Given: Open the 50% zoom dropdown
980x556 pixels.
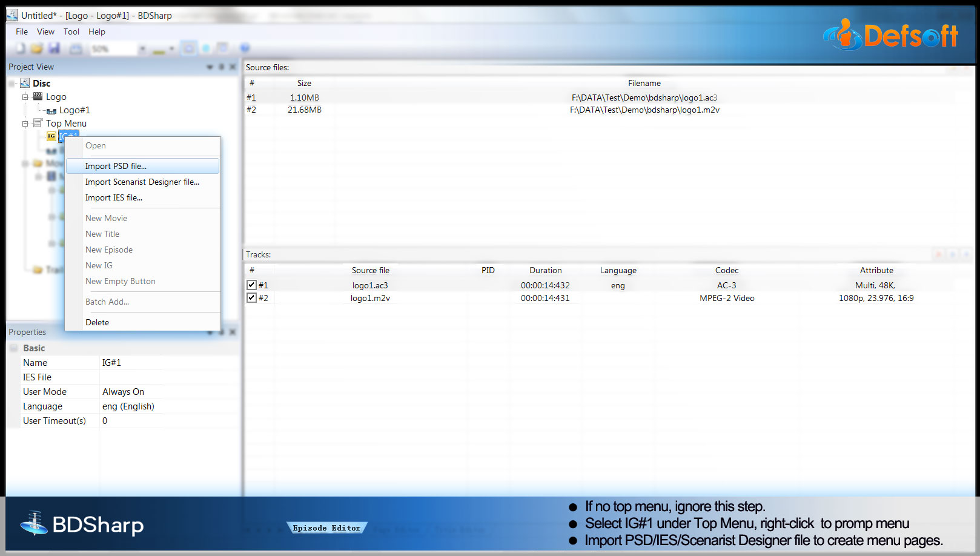Looking at the screenshot, I should [x=142, y=48].
